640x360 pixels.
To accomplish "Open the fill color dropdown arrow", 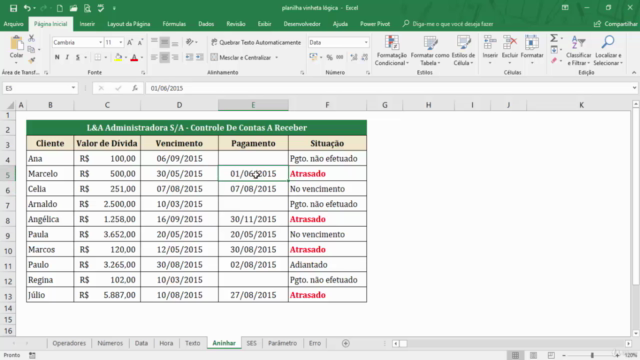I will point(126,58).
